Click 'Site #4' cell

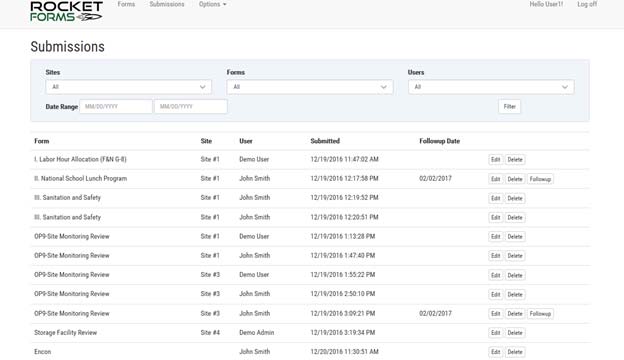pyautogui.click(x=210, y=333)
